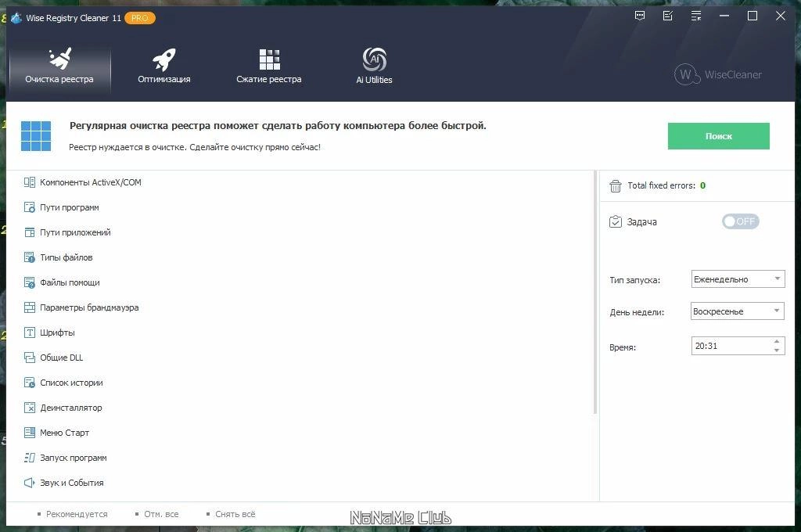Click the Звук и События icon
Screen dimensions: 801x532
pos(30,483)
